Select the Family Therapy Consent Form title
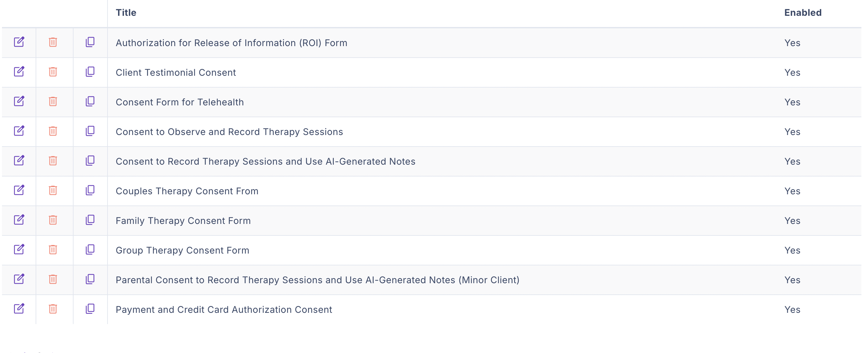The image size is (868, 353). coord(183,221)
